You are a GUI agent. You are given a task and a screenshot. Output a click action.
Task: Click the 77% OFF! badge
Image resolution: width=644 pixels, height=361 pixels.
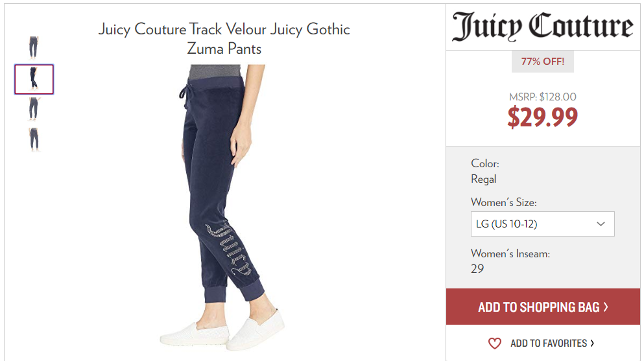(x=543, y=62)
